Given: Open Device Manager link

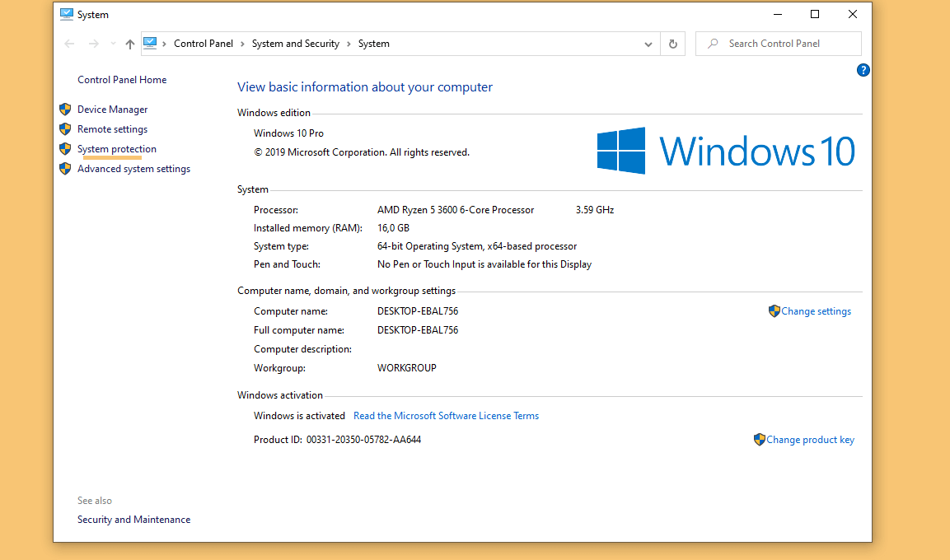Looking at the screenshot, I should [x=113, y=110].
